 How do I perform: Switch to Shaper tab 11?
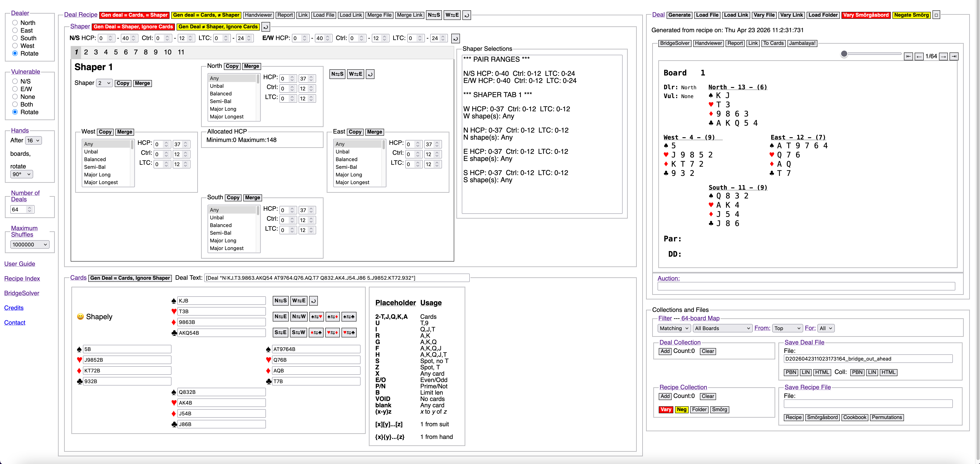coord(181,52)
